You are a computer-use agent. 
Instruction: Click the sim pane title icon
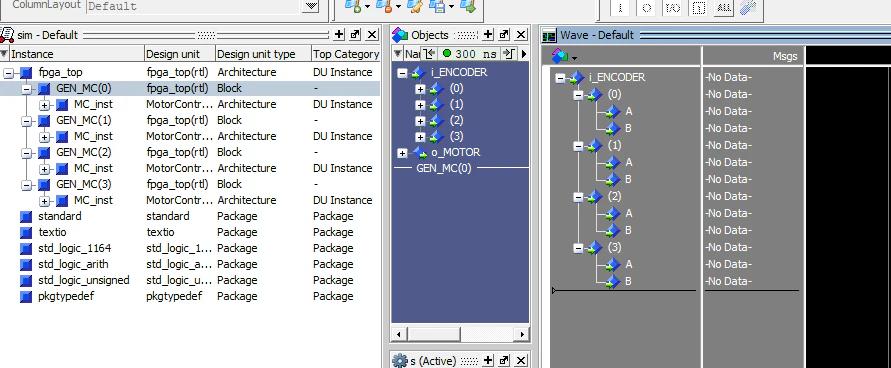[7, 35]
